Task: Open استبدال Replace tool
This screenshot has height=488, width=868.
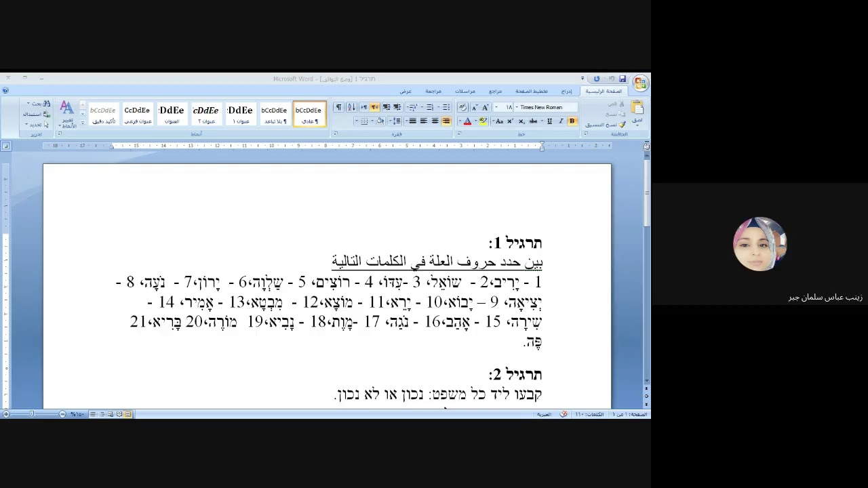Action: [x=37, y=114]
